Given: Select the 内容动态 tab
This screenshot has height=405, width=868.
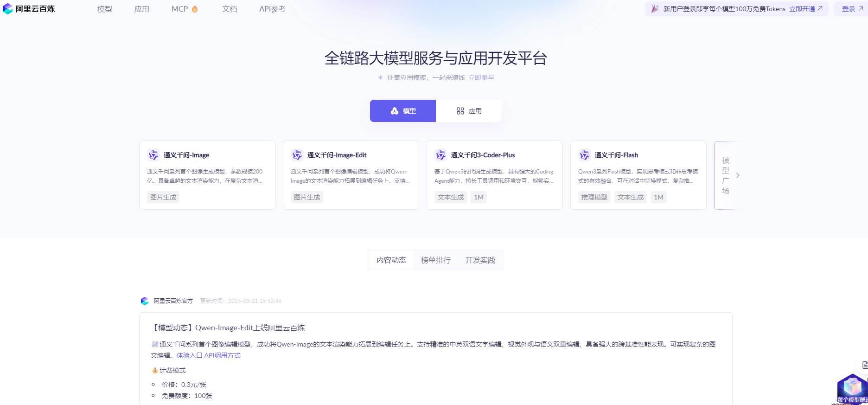Looking at the screenshot, I should pos(391,260).
